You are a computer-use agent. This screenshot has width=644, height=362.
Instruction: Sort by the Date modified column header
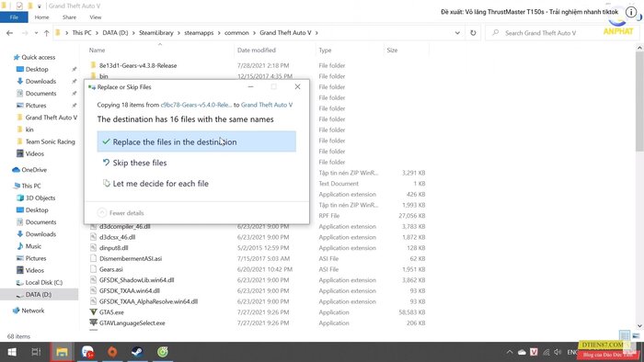pos(257,50)
